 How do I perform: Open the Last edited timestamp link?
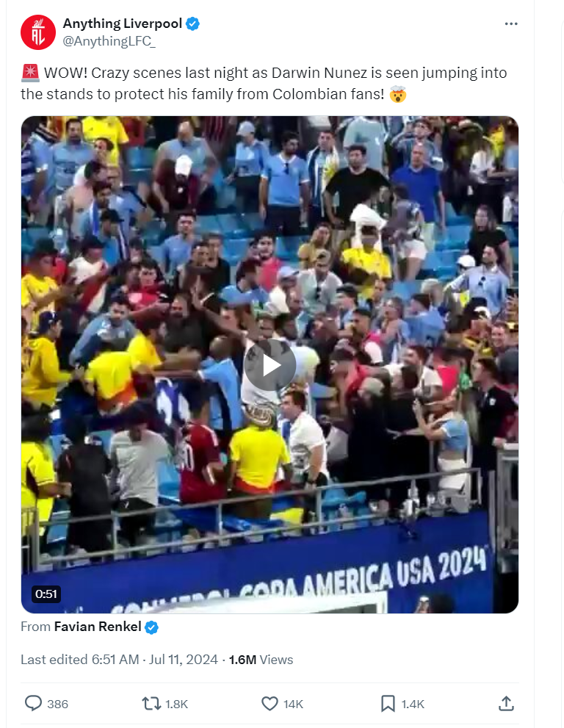click(119, 659)
